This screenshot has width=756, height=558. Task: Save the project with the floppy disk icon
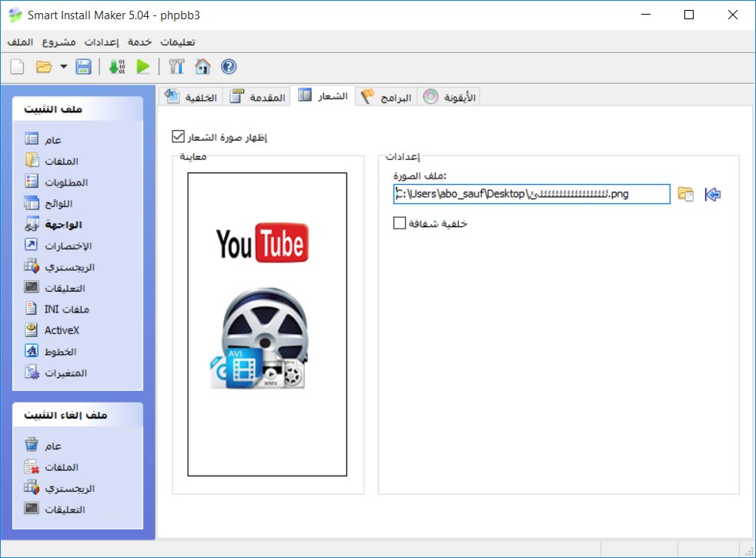[83, 66]
